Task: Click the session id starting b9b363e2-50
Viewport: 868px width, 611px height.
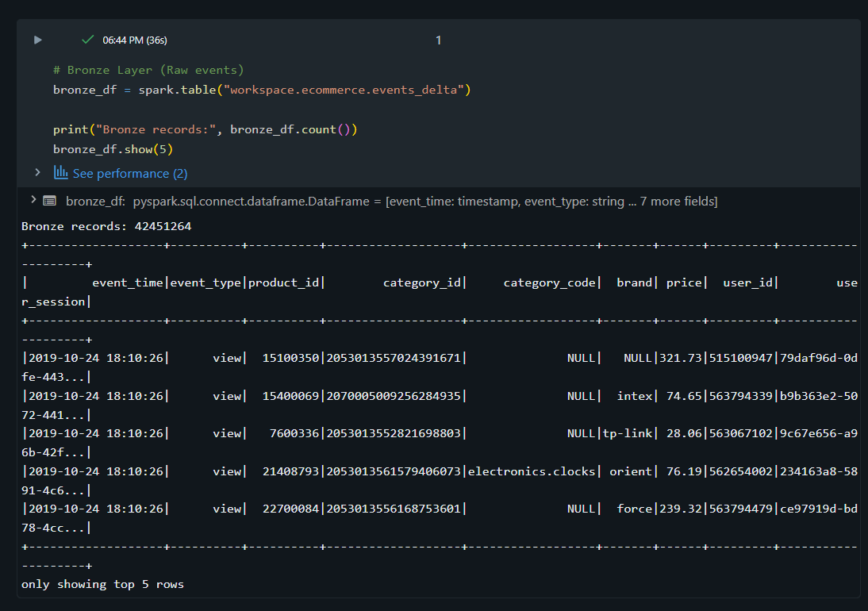Action: pyautogui.click(x=819, y=396)
